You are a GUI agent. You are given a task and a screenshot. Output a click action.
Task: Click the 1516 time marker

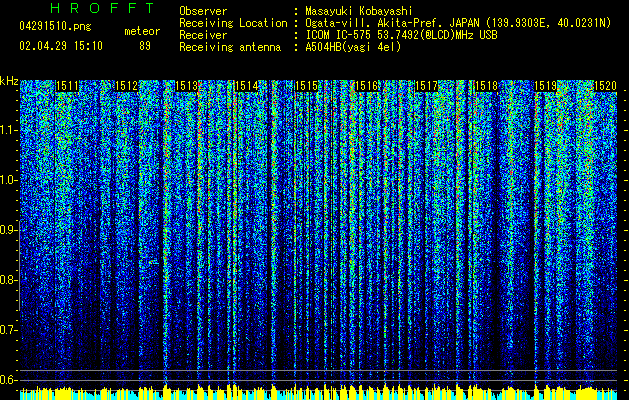coord(366,86)
